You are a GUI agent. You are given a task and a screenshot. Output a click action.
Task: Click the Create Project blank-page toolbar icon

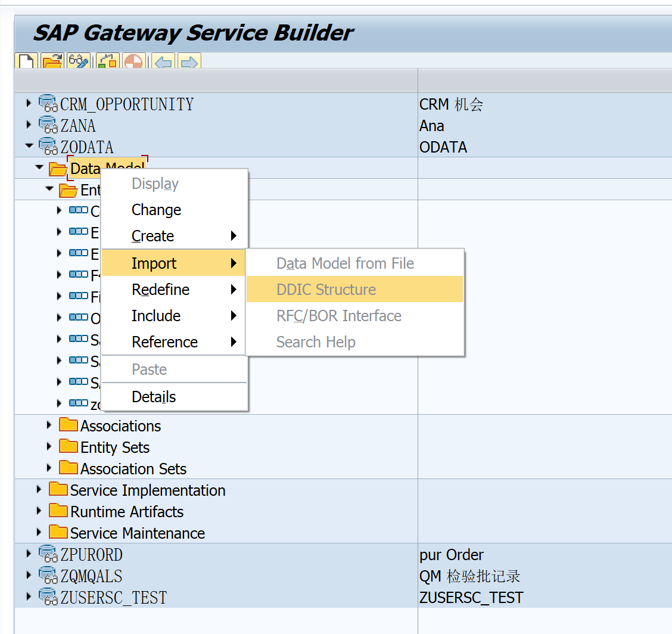(26, 61)
